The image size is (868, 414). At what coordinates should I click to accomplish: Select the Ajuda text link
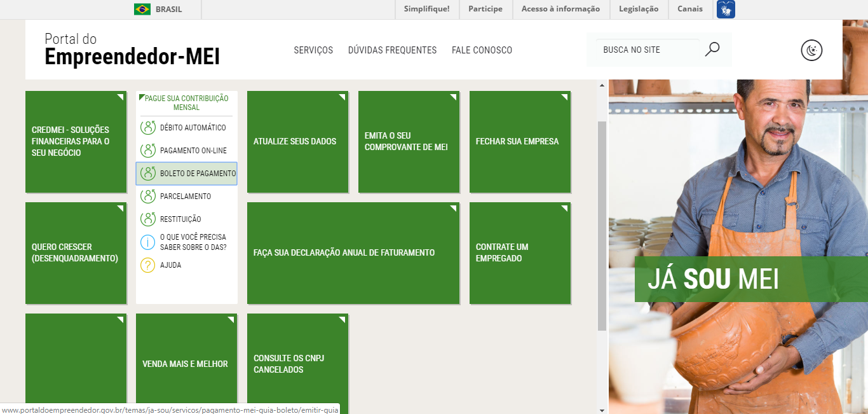click(x=170, y=265)
